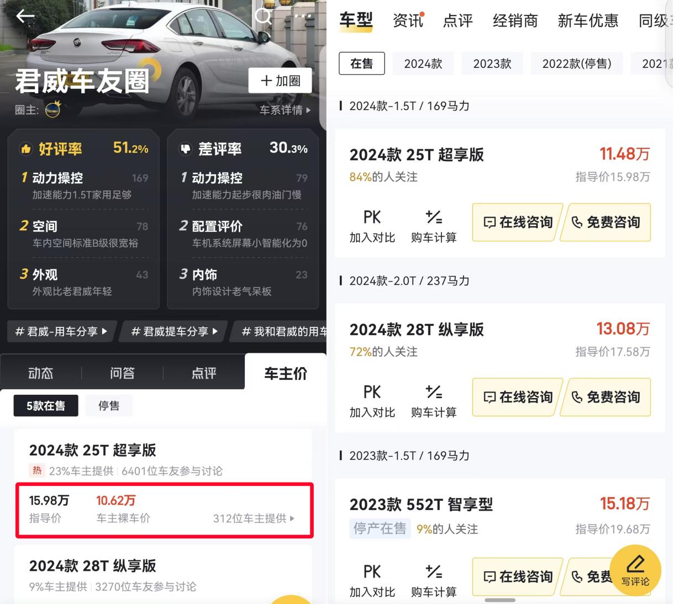Click 在线咨询 for 2024款 25T 超享版

click(517, 222)
